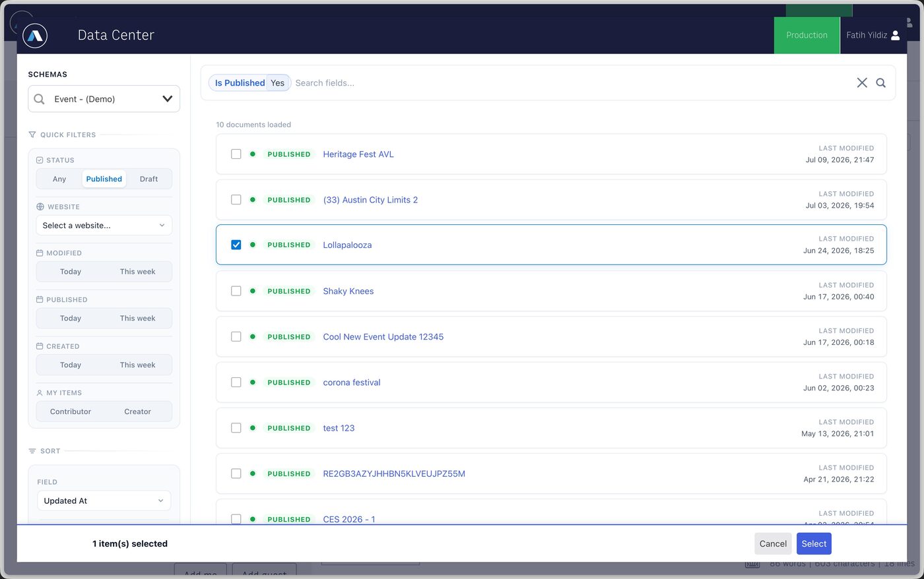Click the person icon beside My Items
This screenshot has width=924, height=579.
tap(40, 393)
